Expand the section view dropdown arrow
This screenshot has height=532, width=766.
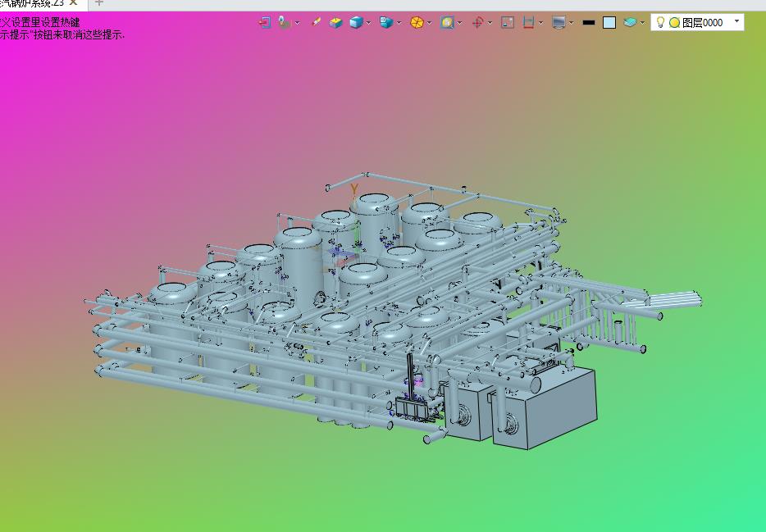[460, 22]
